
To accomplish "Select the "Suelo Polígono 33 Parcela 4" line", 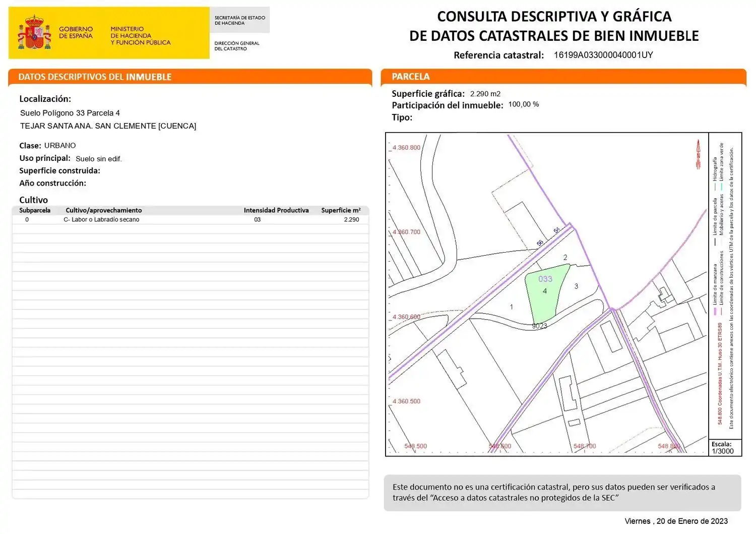I will pos(70,113).
